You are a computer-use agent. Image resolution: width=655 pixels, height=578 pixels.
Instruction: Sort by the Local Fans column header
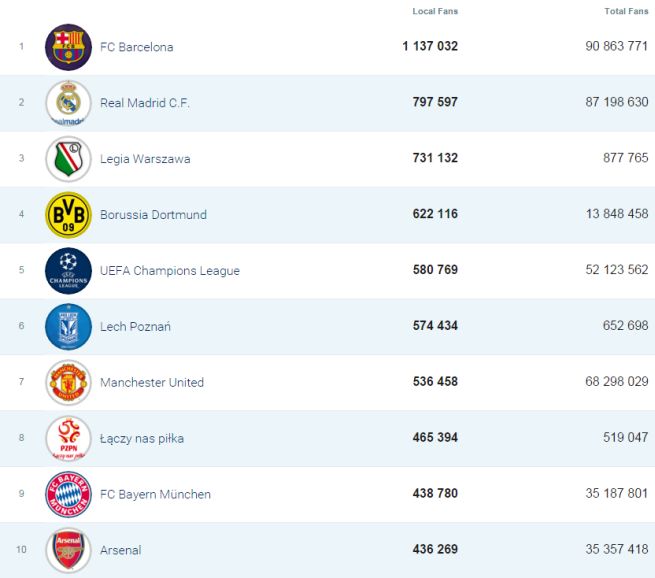point(435,12)
